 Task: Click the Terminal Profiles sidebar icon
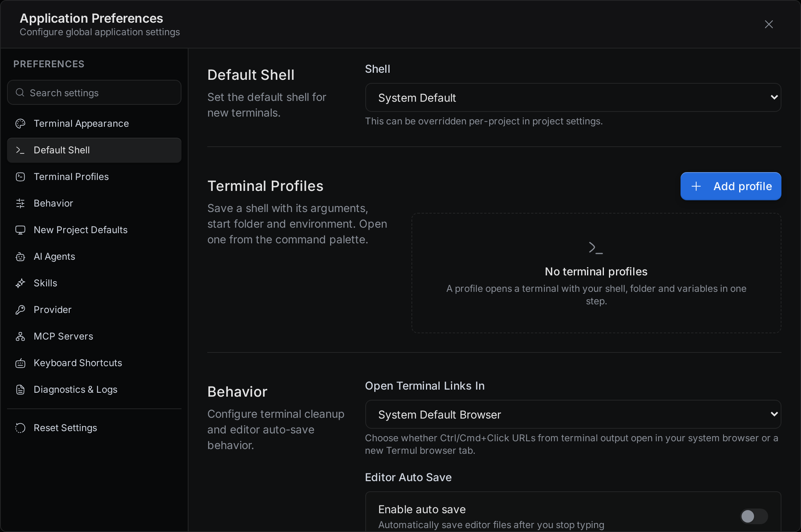[x=20, y=177]
